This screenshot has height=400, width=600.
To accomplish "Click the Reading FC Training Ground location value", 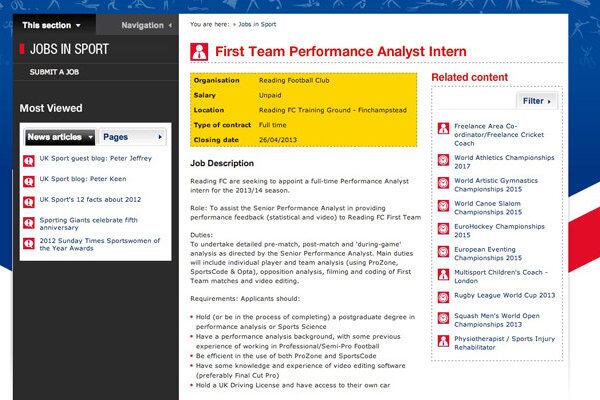I will 333,110.
